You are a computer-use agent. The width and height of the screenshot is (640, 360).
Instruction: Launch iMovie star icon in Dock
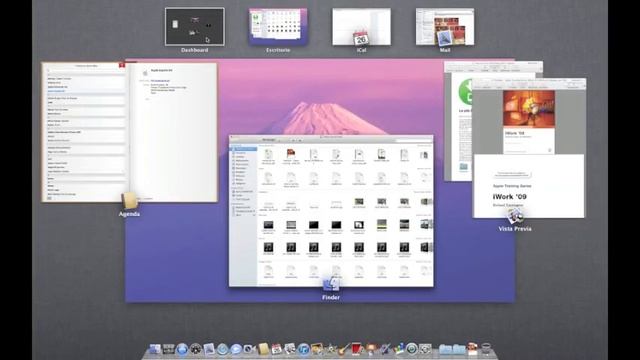click(330, 349)
